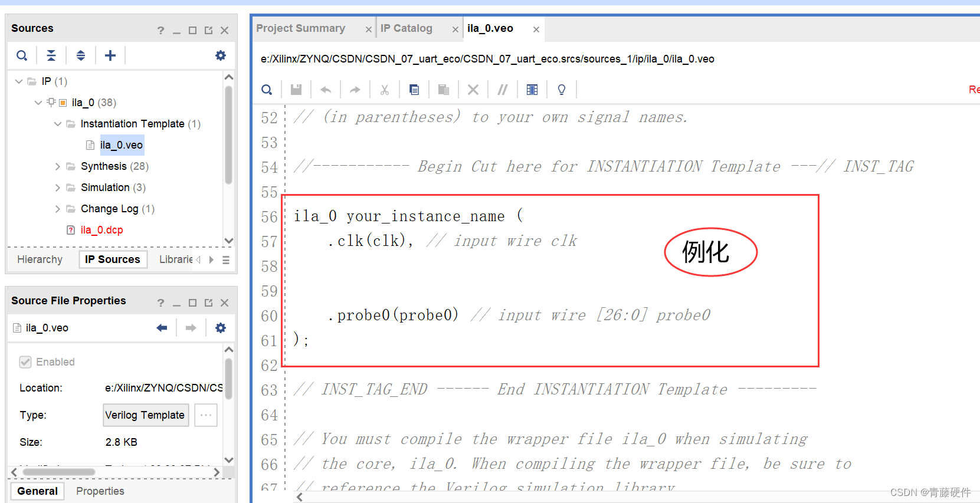Viewport: 980px width, 503px height.
Task: Click the Type browse ellipsis button
Action: point(205,415)
